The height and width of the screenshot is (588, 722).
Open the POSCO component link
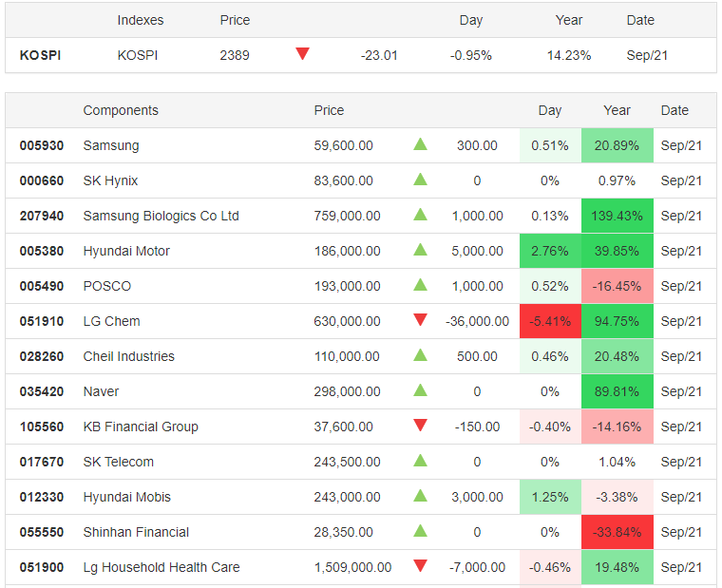coord(107,286)
